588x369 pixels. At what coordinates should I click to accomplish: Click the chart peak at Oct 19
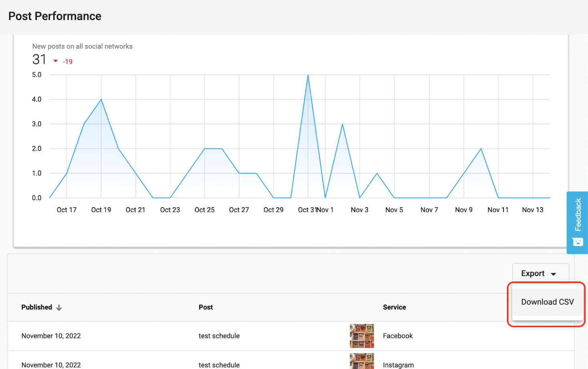point(101,99)
